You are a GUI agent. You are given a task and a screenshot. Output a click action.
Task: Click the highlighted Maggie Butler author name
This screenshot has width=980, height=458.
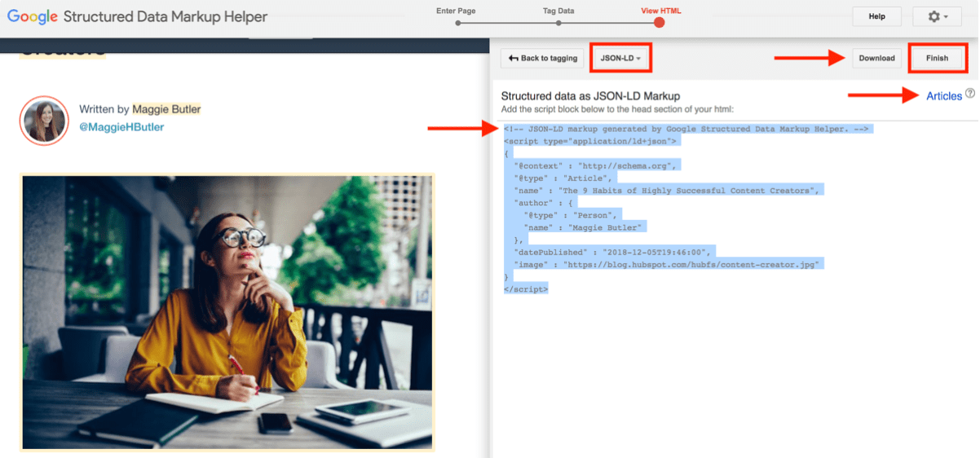(x=166, y=108)
